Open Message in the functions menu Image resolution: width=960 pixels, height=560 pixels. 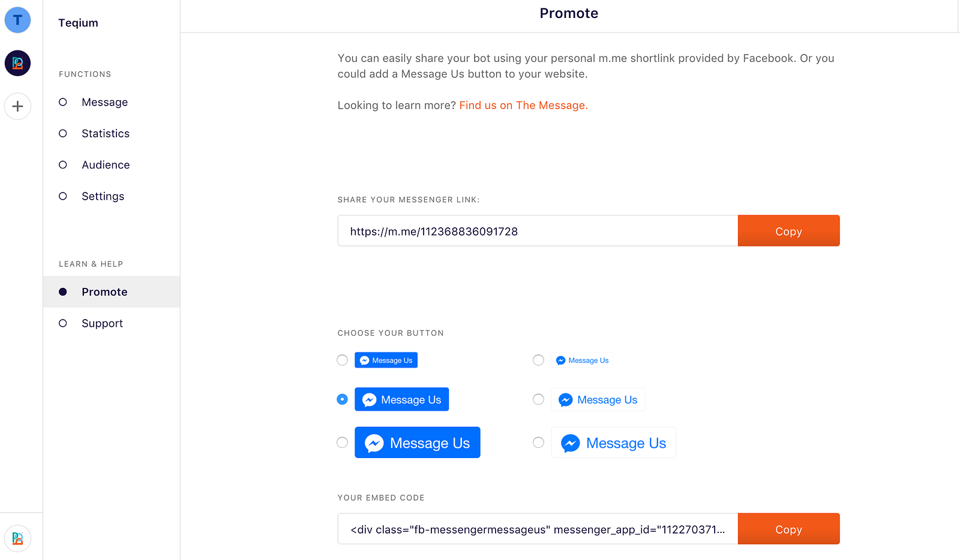104,103
